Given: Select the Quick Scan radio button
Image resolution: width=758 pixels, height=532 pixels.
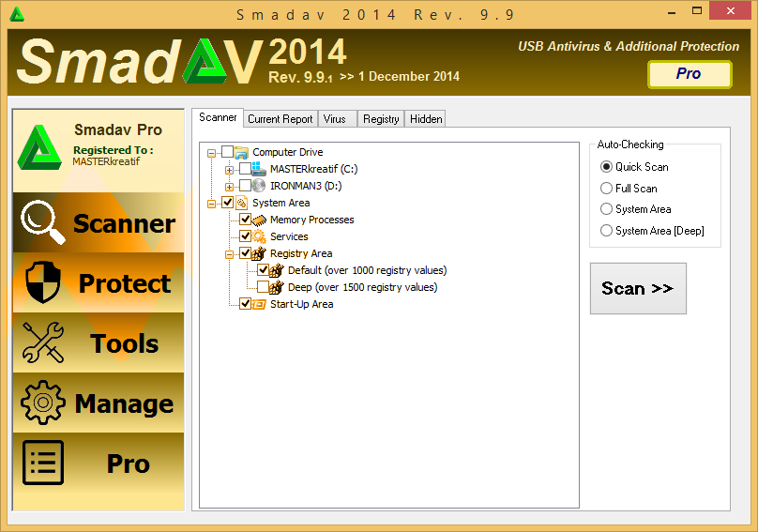Looking at the screenshot, I should coord(606,167).
